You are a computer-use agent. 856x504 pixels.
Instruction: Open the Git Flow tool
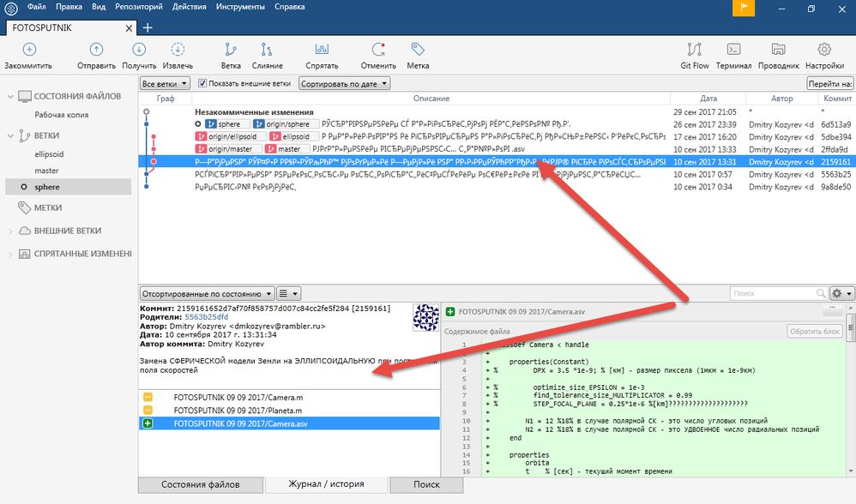point(695,50)
